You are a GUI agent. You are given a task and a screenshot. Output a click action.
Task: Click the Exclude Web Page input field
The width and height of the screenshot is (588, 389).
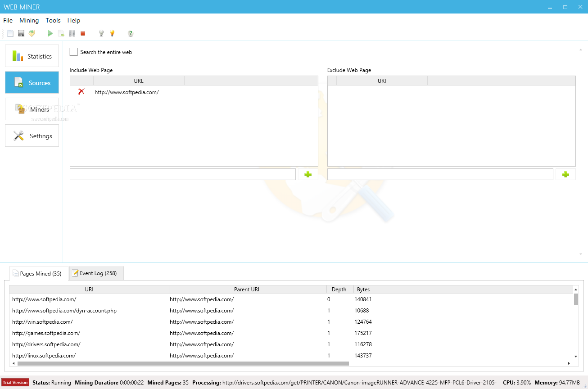click(x=440, y=174)
